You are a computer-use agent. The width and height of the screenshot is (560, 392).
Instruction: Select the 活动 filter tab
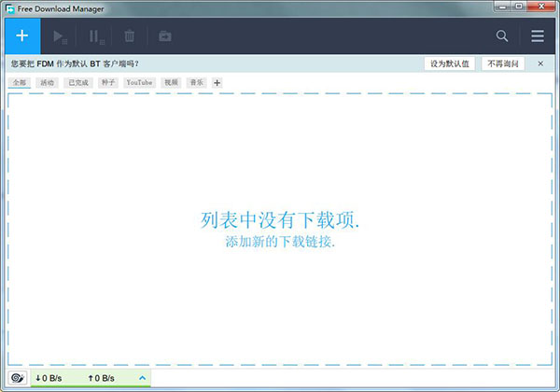48,83
